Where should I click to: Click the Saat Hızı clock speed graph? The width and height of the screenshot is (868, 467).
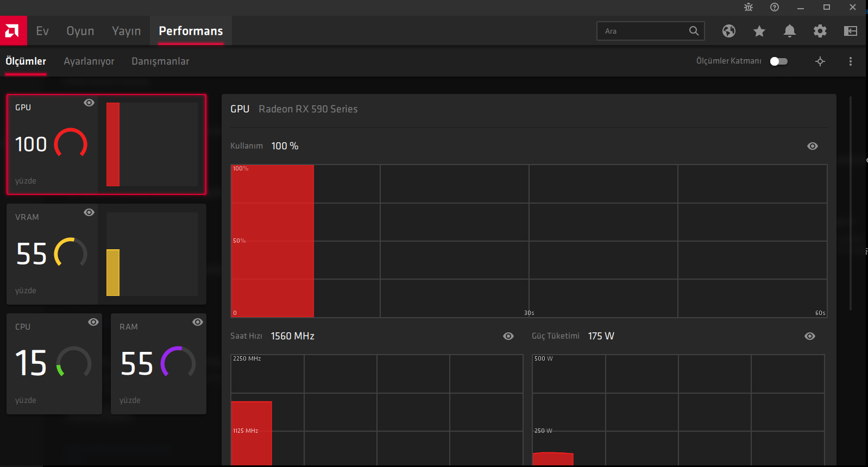point(377,410)
